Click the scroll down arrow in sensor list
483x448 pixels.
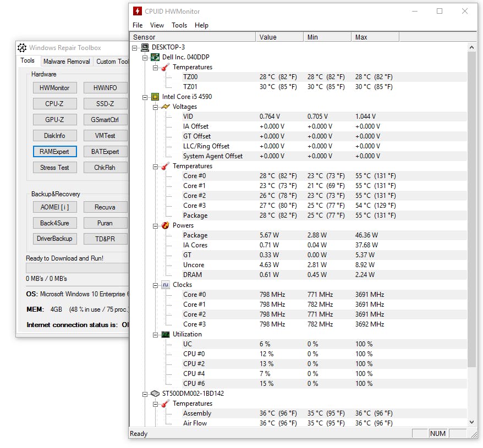click(x=471, y=422)
